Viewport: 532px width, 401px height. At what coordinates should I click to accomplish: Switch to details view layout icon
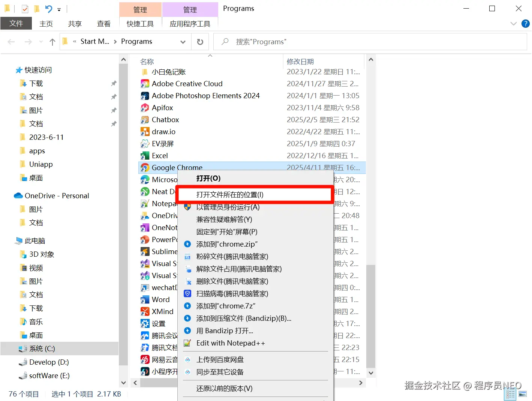pyautogui.click(x=510, y=394)
